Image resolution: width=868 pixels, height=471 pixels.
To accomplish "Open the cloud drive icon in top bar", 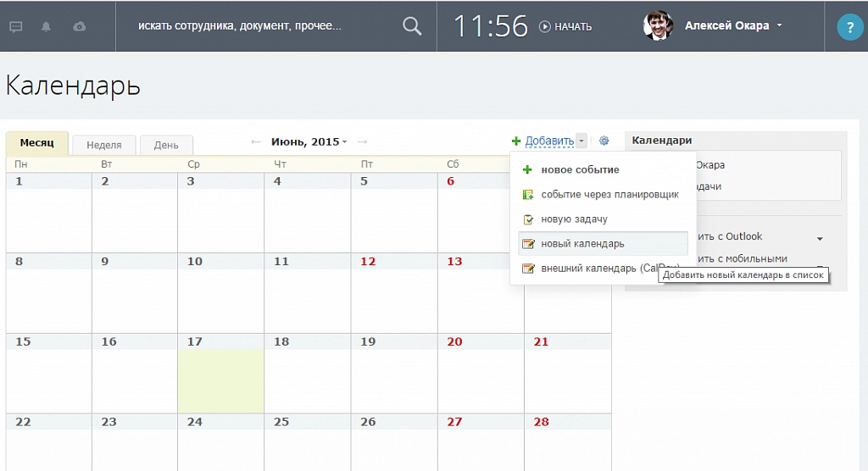I will pos(79,26).
